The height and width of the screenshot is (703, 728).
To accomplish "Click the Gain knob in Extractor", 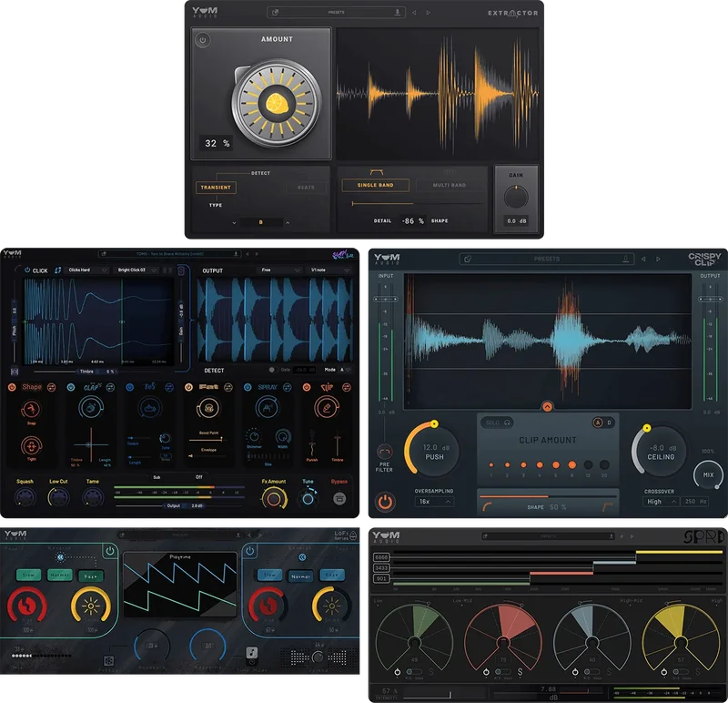I will tap(516, 197).
